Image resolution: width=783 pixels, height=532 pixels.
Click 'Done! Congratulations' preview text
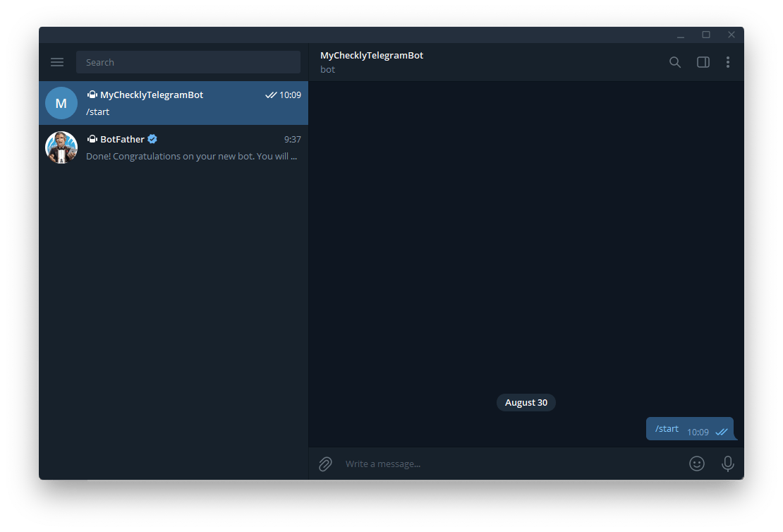pos(191,157)
